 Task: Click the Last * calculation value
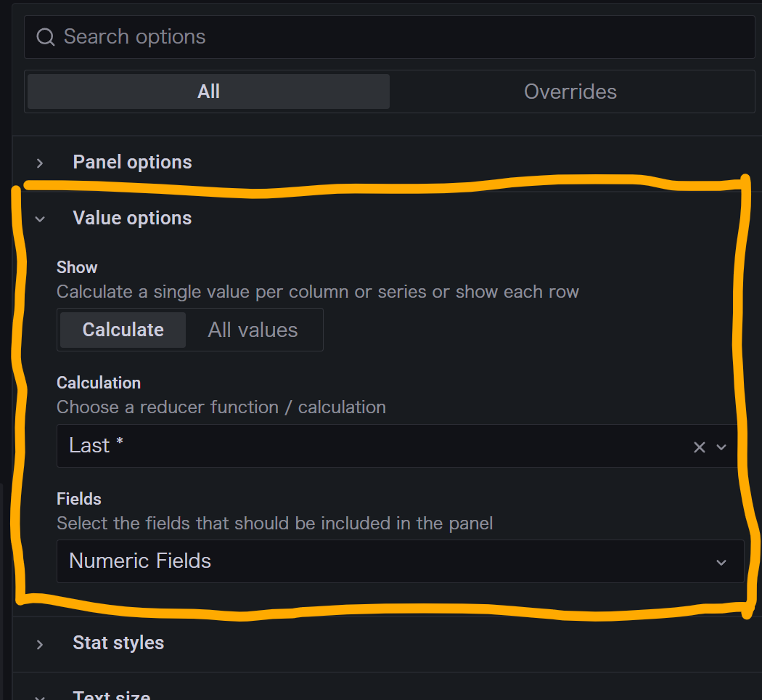97,445
